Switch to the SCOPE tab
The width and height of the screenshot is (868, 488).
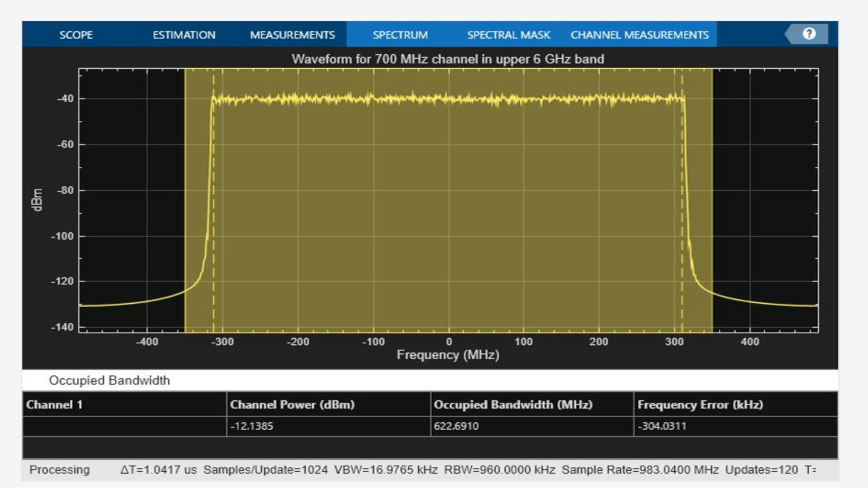coord(76,35)
